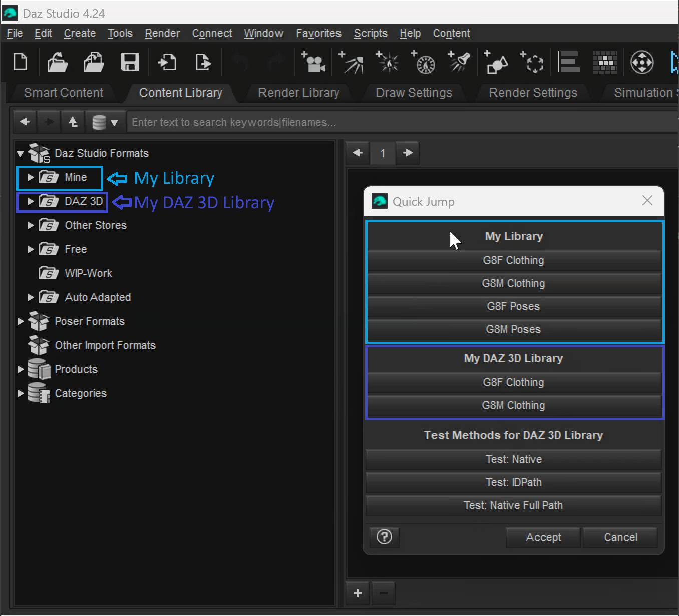Run the Test: IDPath button
679x616 pixels.
[x=513, y=483]
